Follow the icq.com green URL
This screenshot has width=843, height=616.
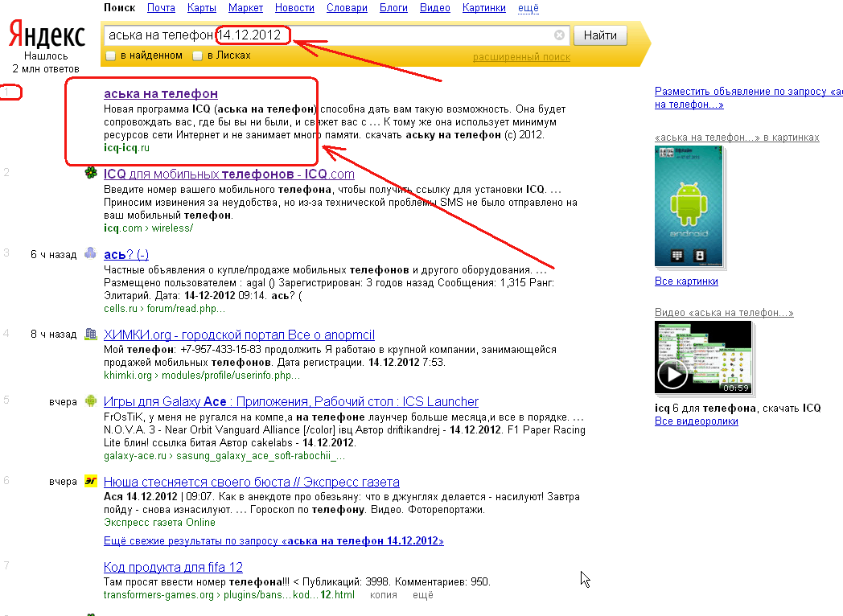point(122,228)
